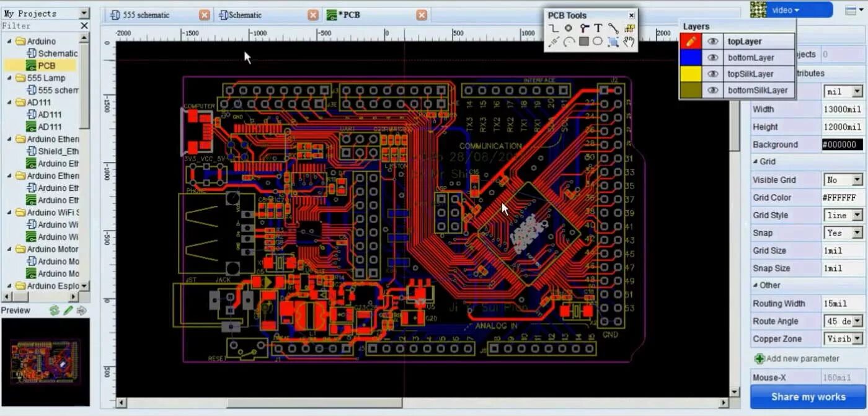This screenshot has height=416, width=868.
Task: Toggle visibility of bottomLayer
Action: point(713,58)
